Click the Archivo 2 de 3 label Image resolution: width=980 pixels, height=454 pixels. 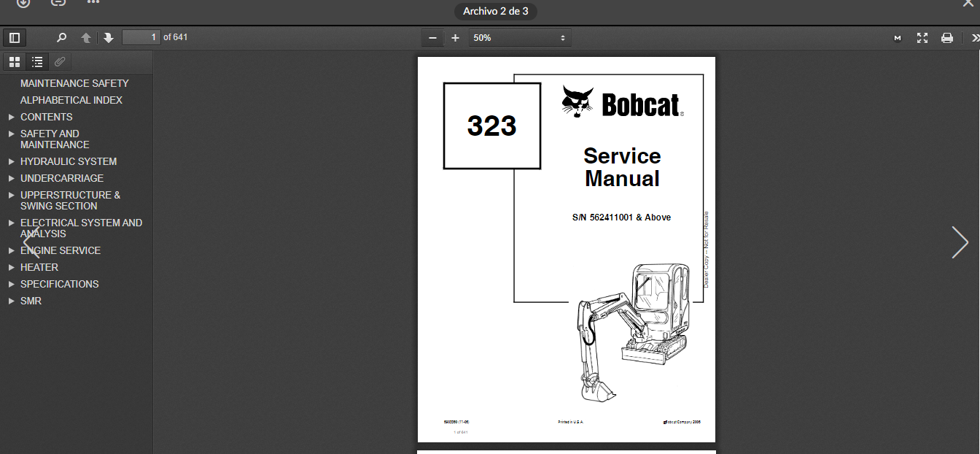coord(496,11)
